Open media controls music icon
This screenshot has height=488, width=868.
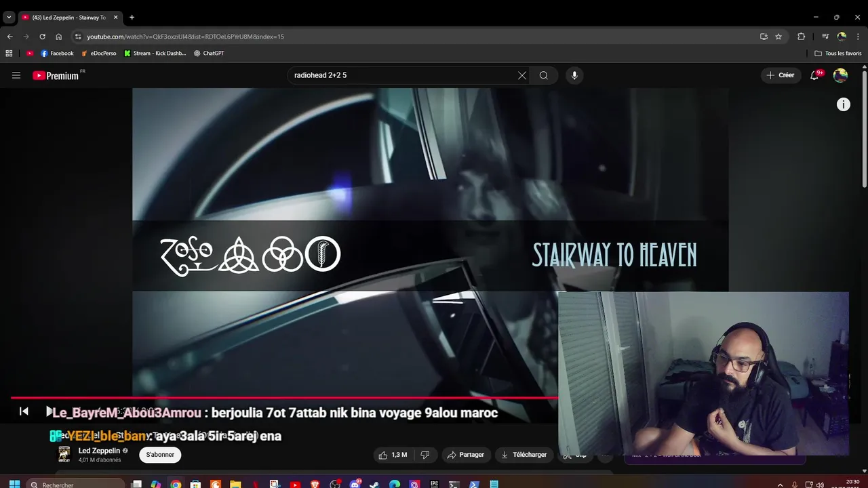pyautogui.click(x=825, y=37)
